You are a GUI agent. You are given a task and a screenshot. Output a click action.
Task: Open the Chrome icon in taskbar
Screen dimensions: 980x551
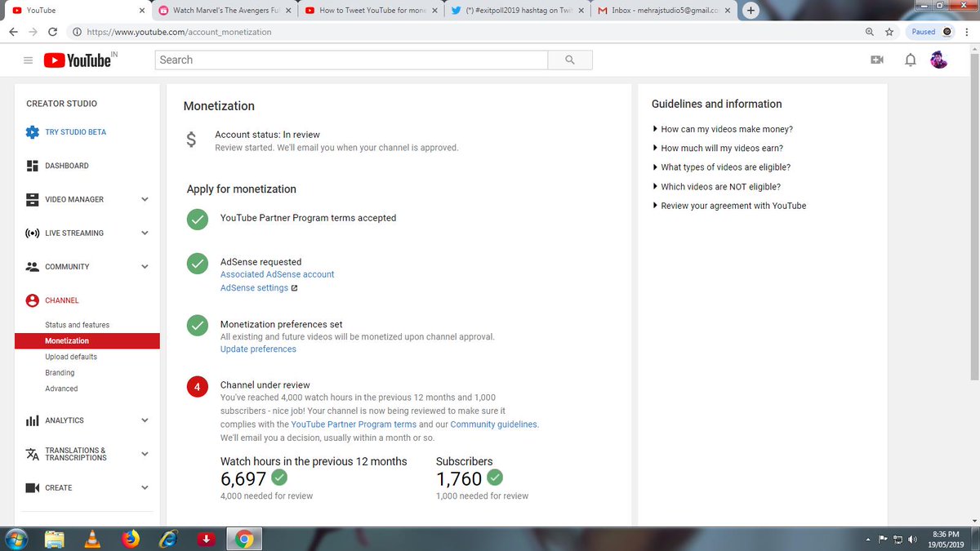point(243,539)
